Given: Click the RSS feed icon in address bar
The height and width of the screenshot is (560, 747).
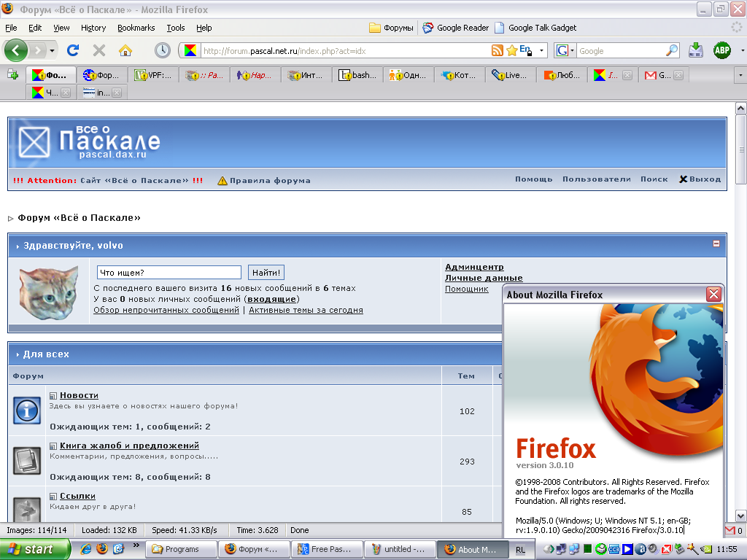Looking at the screenshot, I should [497, 50].
